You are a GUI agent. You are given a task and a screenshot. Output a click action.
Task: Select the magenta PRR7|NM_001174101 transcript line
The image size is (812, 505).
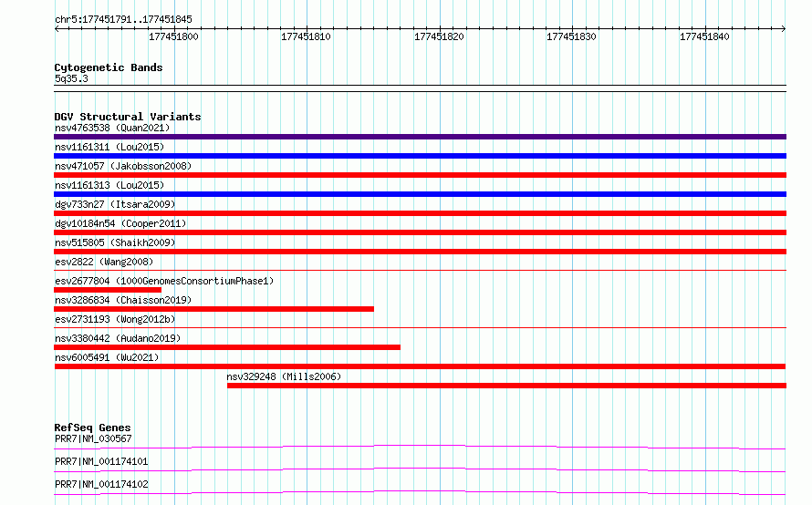[x=420, y=469]
